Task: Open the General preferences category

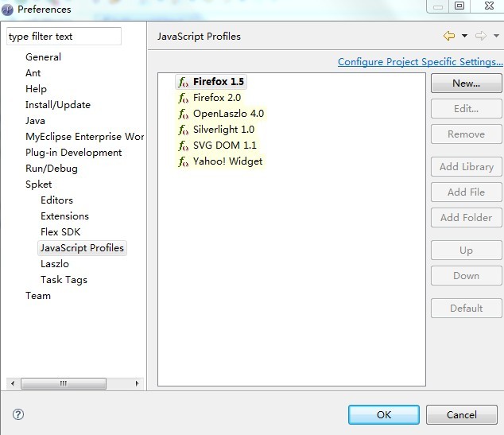Action: coord(43,57)
